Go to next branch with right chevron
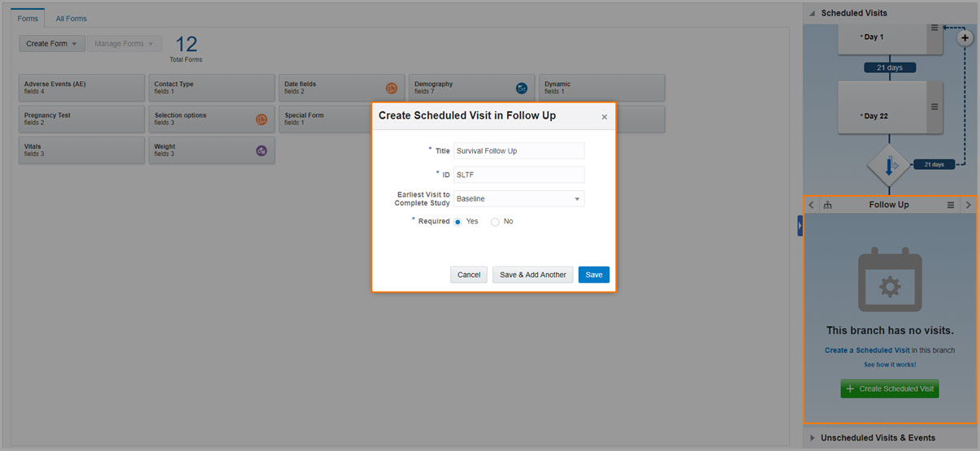This screenshot has width=980, height=451. pos(968,205)
